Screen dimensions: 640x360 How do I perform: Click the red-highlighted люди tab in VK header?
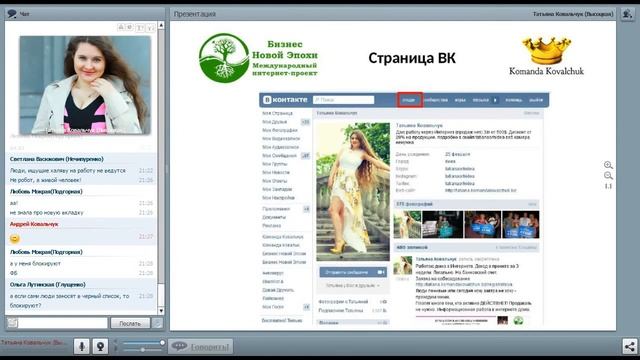pos(409,100)
